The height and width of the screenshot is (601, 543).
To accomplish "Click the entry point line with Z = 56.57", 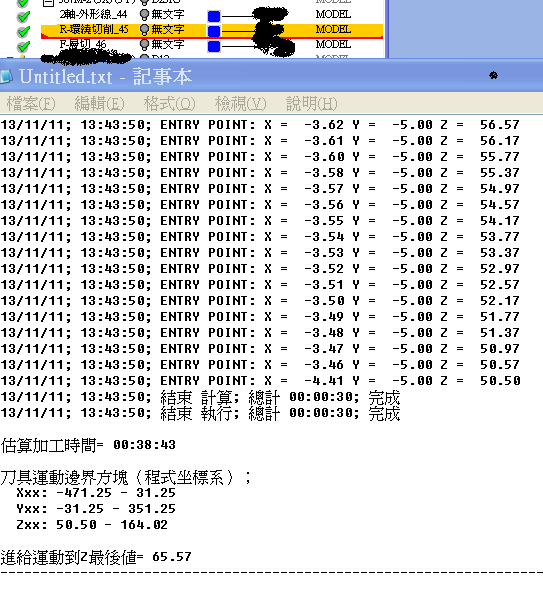I will [260, 125].
